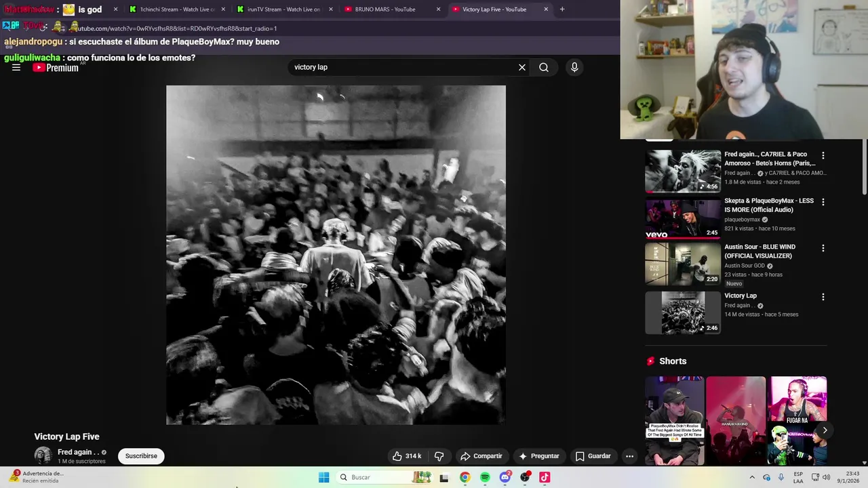This screenshot has width=868, height=488.
Task: Open Discord from the taskbar
Action: coord(505,477)
